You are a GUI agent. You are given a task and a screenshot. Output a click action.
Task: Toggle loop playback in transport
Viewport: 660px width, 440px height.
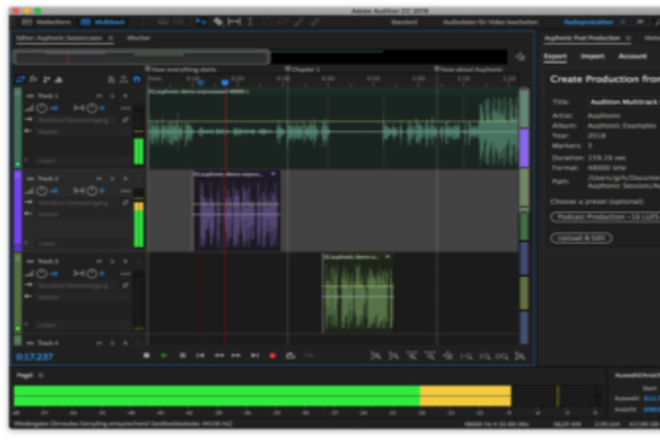click(290, 356)
